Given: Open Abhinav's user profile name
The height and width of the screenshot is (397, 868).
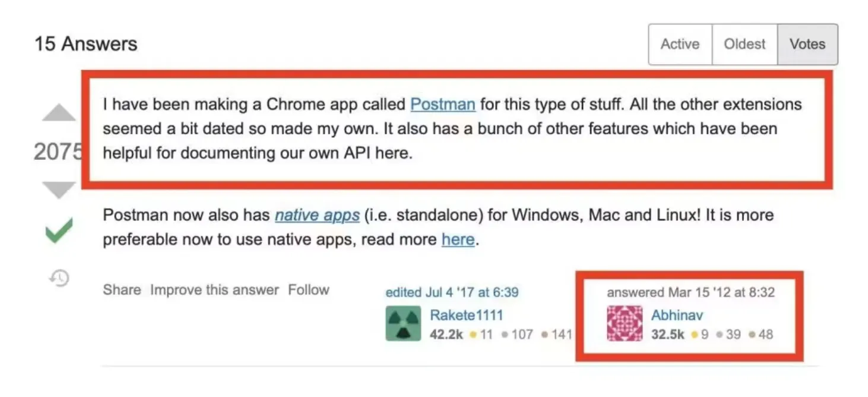Looking at the screenshot, I should pyautogui.click(x=677, y=315).
